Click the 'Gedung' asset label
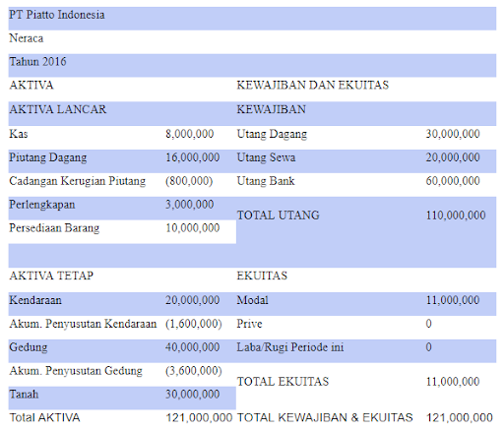This screenshot has height=430, width=504. 29,347
